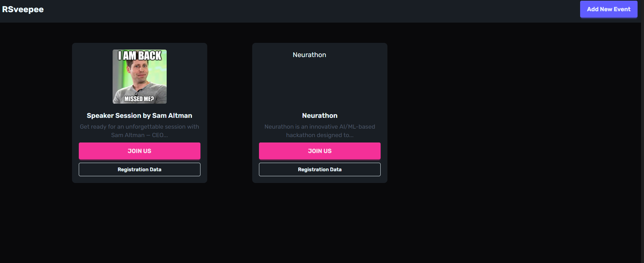This screenshot has height=263, width=644.
Task: Click the empty gap between the two event cards
Action: click(230, 113)
